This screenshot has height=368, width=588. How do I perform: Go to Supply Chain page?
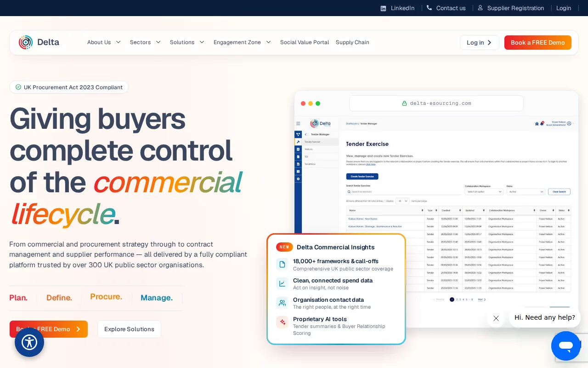tap(352, 42)
